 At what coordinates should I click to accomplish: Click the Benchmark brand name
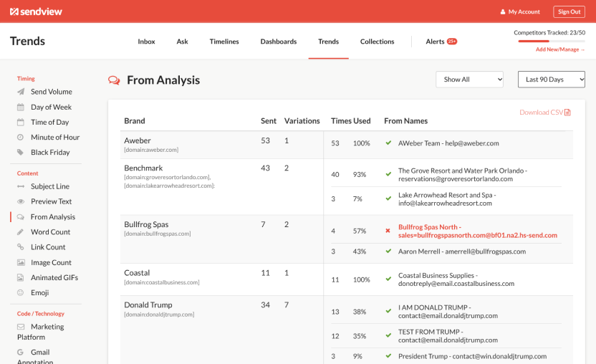[143, 168]
